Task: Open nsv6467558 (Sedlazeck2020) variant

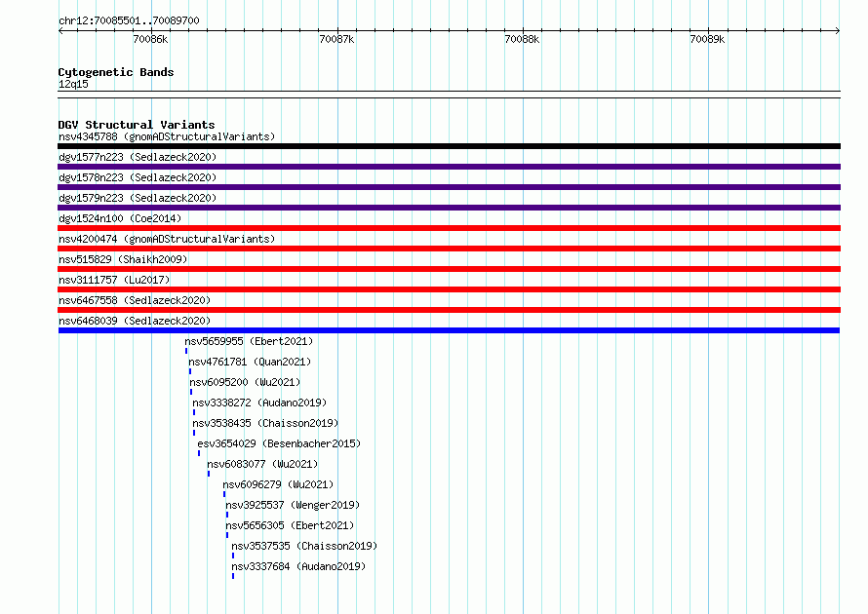Action: tap(135, 300)
